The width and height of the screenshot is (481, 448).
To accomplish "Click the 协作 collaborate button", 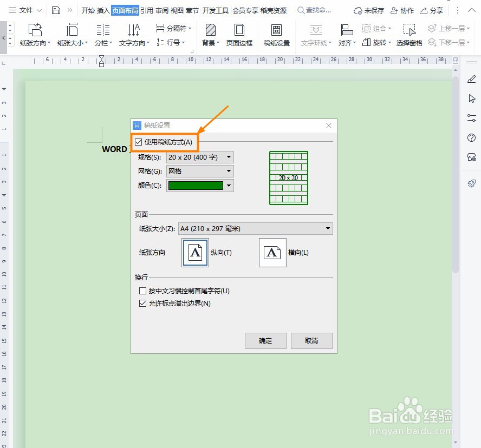I will point(402,11).
